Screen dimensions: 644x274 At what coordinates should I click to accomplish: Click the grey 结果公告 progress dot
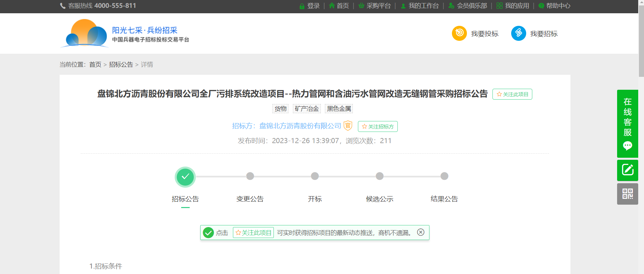pyautogui.click(x=444, y=176)
